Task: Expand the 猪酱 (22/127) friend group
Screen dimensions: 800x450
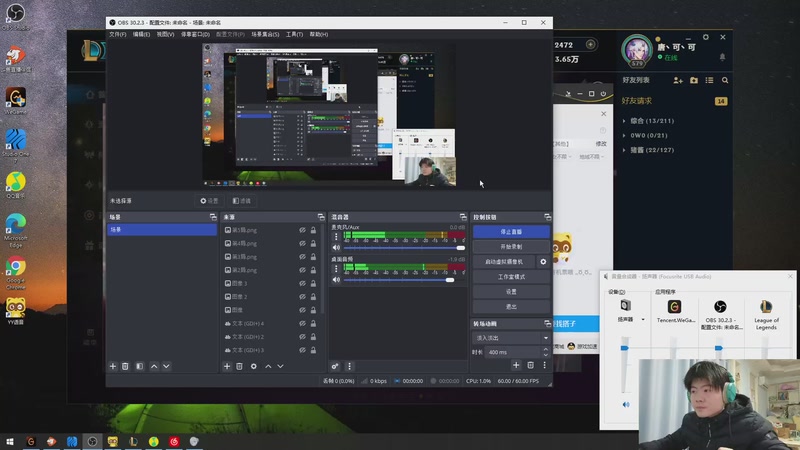Action: [x=624, y=150]
